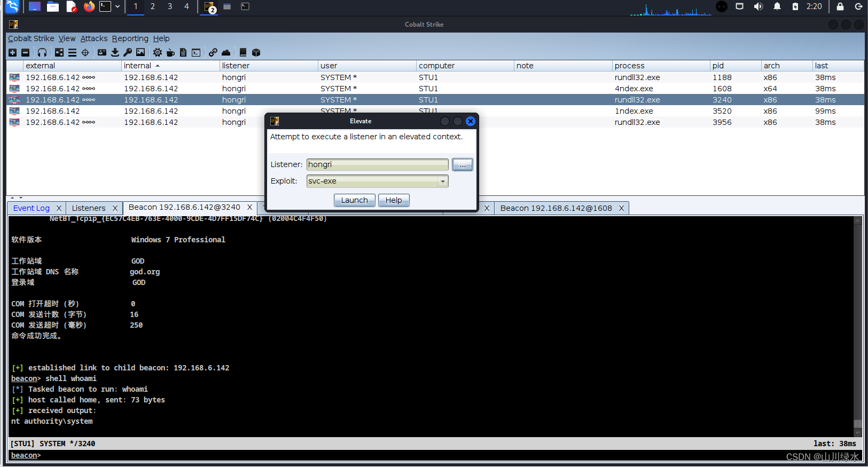
Task: Click the pid column header
Action: click(x=736, y=66)
